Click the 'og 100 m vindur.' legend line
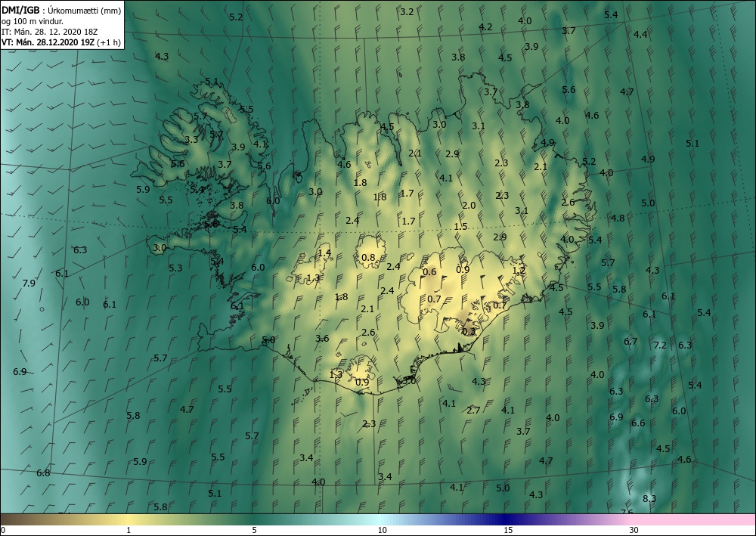Image resolution: width=756 pixels, height=536 pixels. tap(33, 20)
